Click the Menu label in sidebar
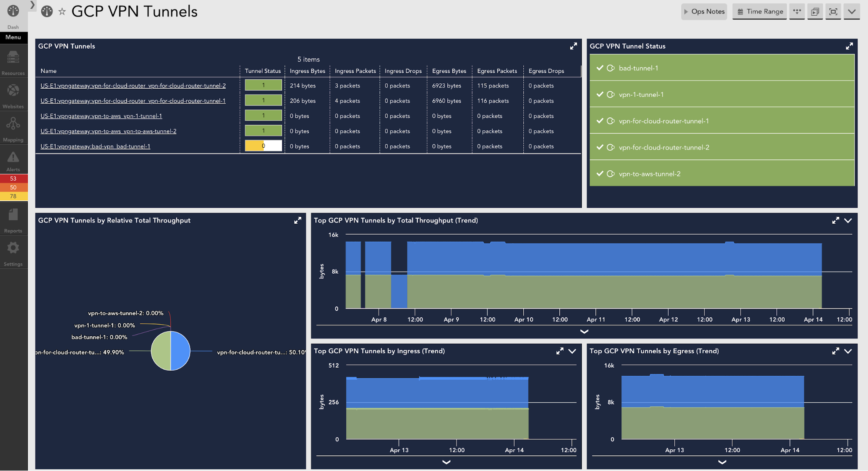The width and height of the screenshot is (868, 471). pos(13,37)
